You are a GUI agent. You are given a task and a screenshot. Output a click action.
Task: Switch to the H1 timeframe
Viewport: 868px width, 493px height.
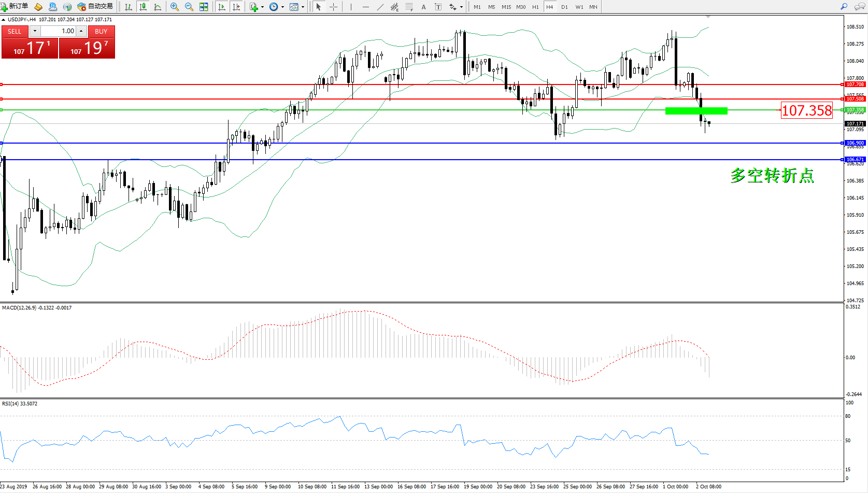click(535, 7)
